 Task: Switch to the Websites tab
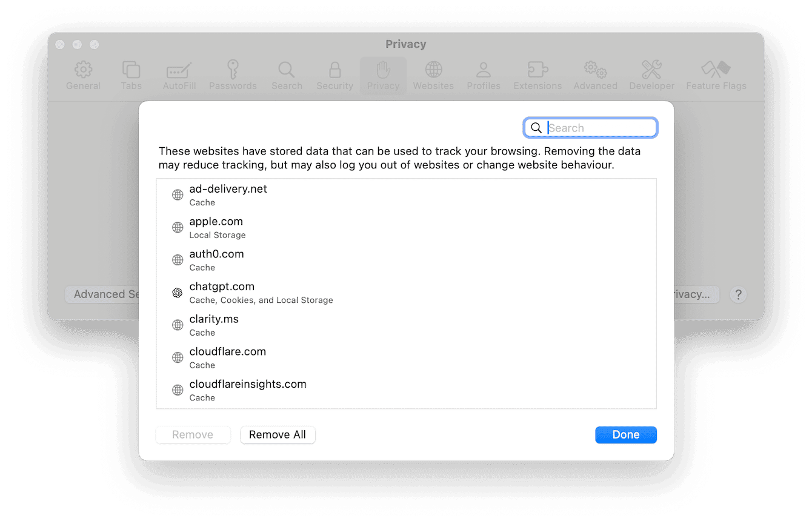click(433, 75)
